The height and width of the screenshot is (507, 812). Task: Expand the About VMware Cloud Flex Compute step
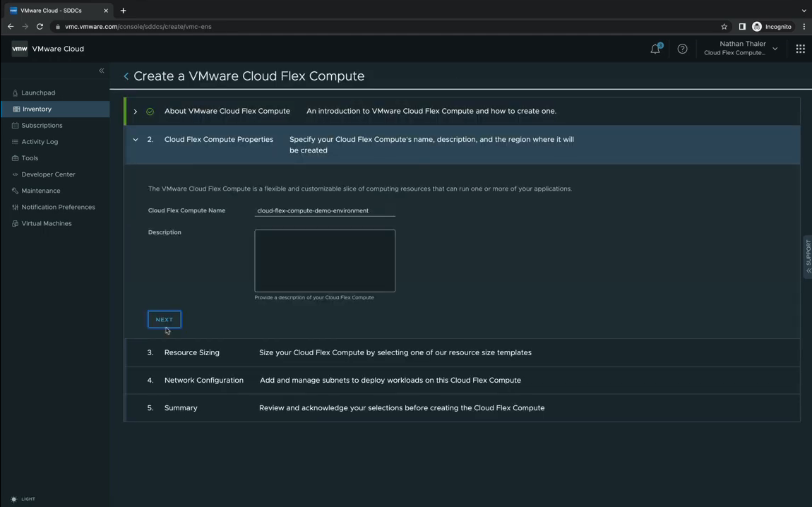[135, 112]
